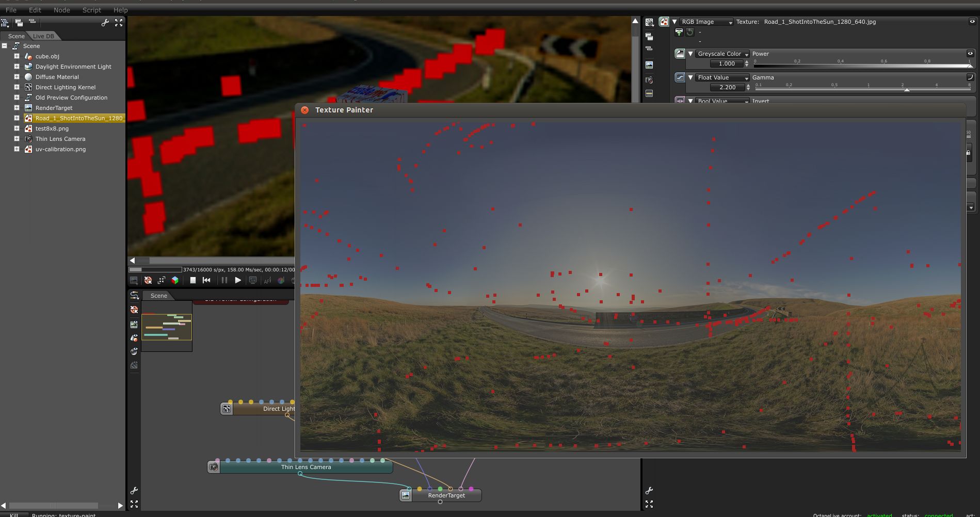
Task: Open node inspector wrench settings
Action: 649,491
